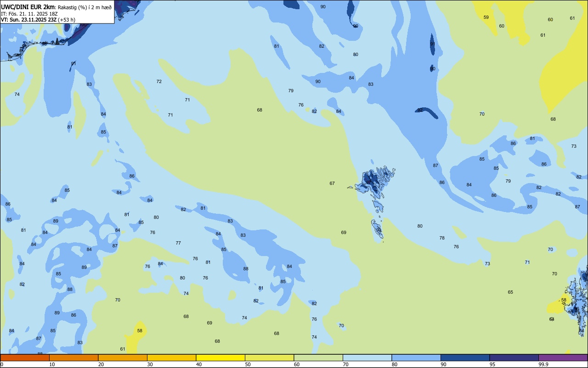Click the orange 10–20 legend swatch
The image size is (588, 368).
click(x=73, y=357)
